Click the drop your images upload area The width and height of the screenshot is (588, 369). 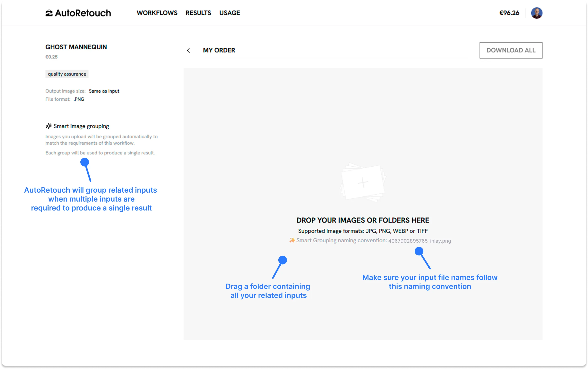[363, 220]
